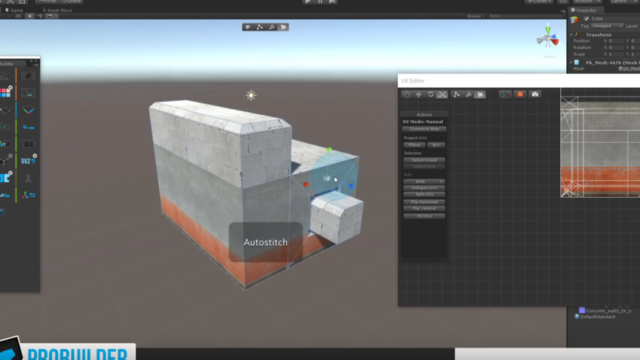Click Split UVs button
Viewport: 640px width, 360px height.
[424, 195]
